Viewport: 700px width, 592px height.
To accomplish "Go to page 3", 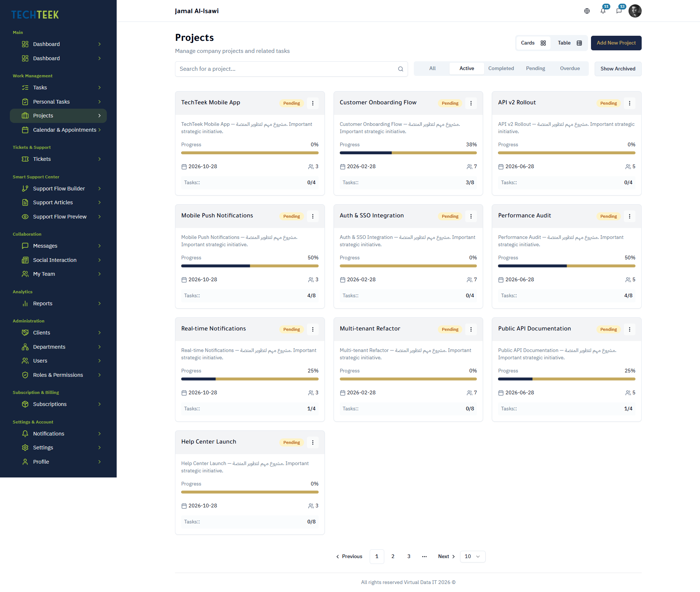I will click(x=409, y=557).
